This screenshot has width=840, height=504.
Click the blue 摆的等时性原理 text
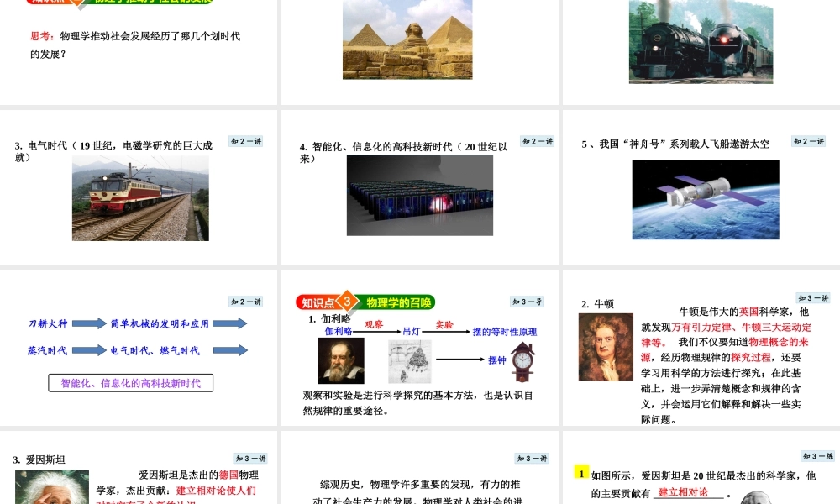click(505, 332)
